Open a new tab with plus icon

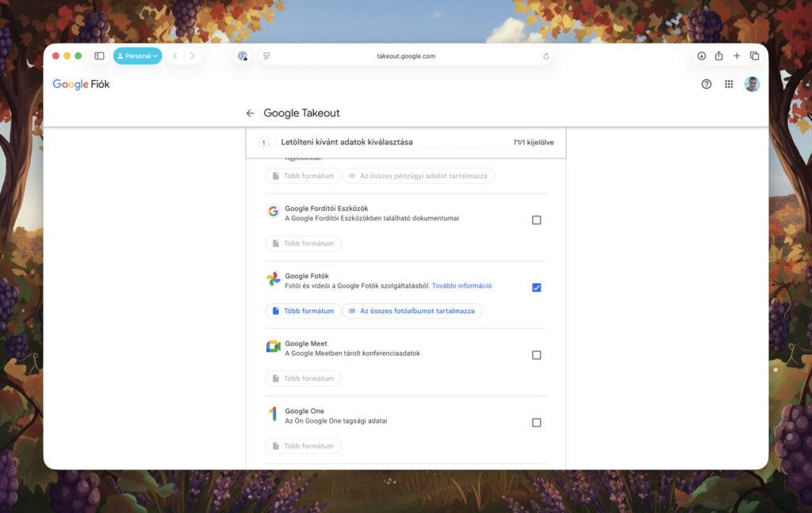(x=737, y=56)
